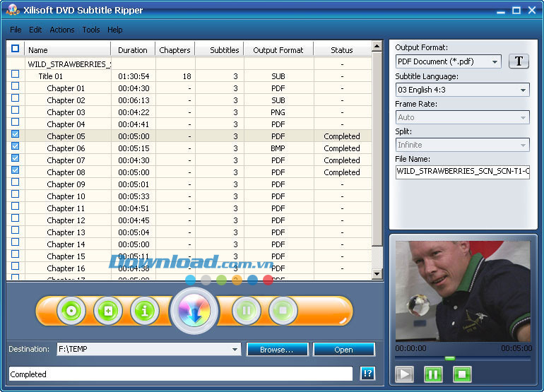Toggle the select-all checkbox in header
The image size is (544, 392).
click(16, 48)
